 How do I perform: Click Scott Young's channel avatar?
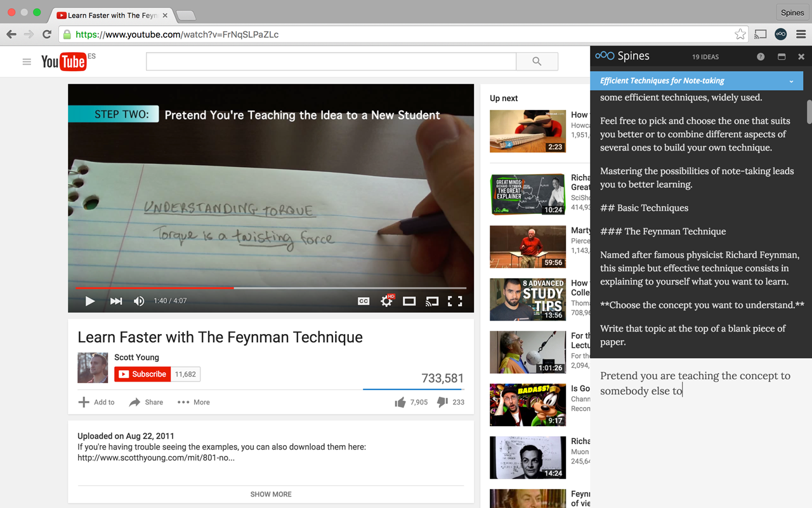(93, 368)
